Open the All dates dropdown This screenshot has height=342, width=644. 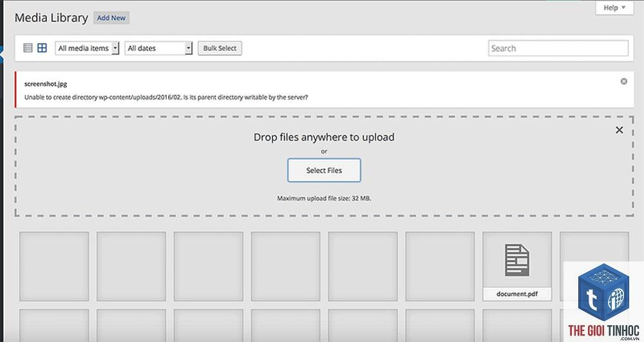coord(158,48)
